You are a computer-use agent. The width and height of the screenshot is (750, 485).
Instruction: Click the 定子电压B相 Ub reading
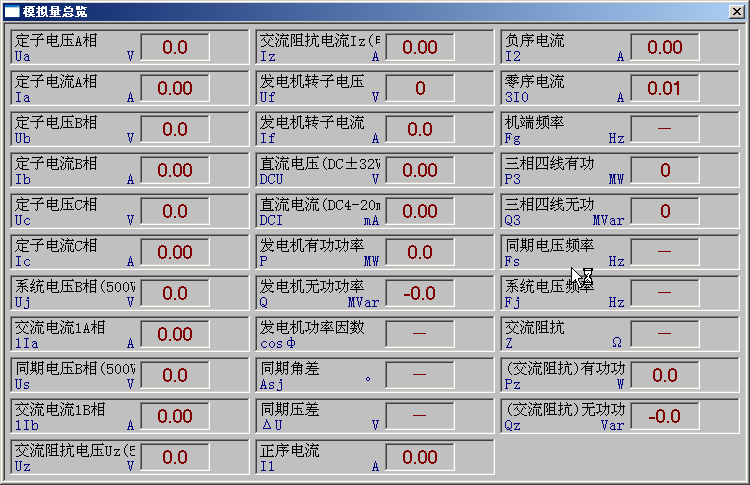point(175,129)
